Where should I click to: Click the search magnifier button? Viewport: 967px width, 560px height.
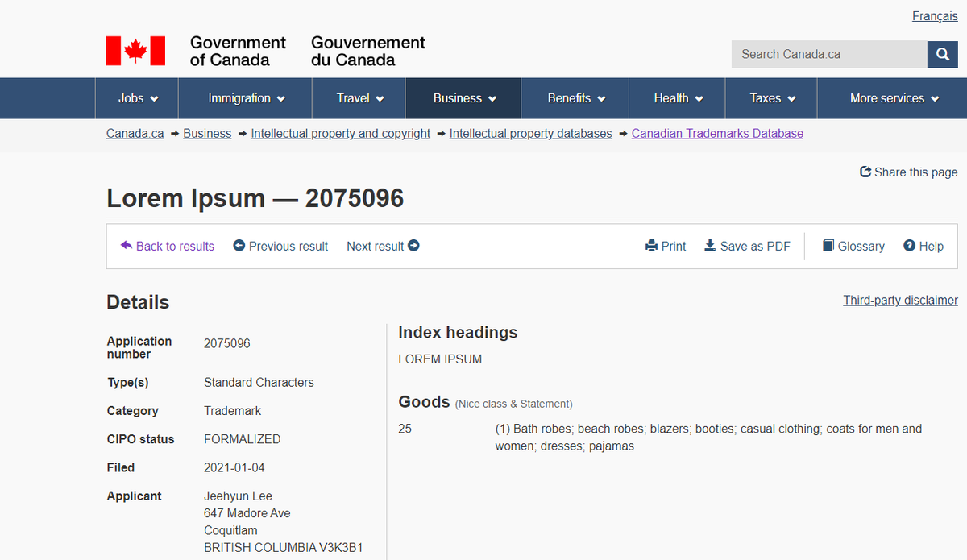(x=942, y=54)
